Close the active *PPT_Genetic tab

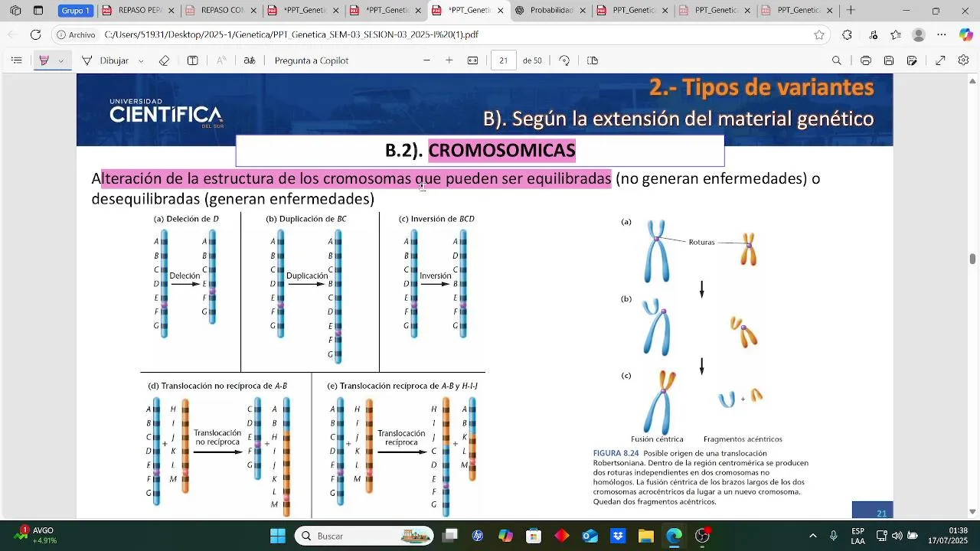pos(501,11)
